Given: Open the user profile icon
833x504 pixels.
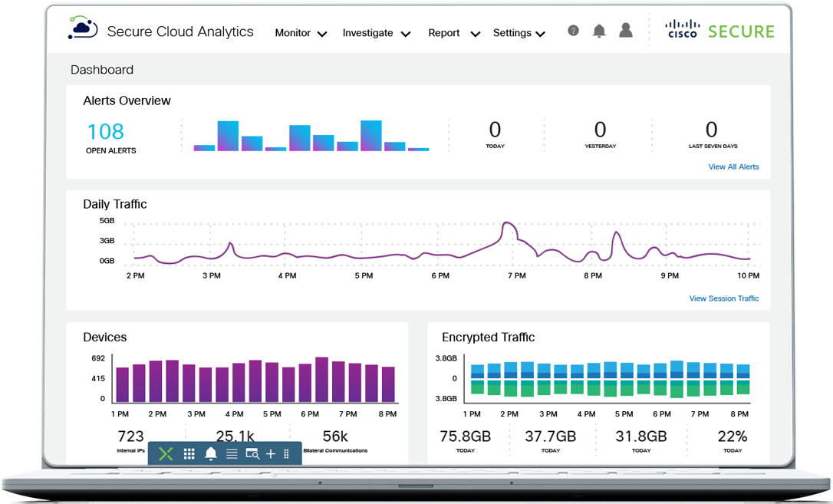Looking at the screenshot, I should (x=626, y=30).
